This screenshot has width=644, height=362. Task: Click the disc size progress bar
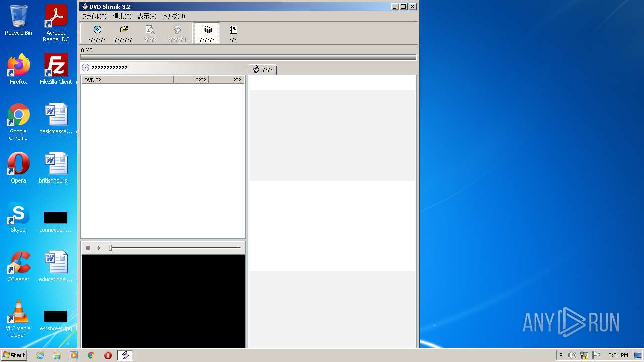click(x=249, y=57)
